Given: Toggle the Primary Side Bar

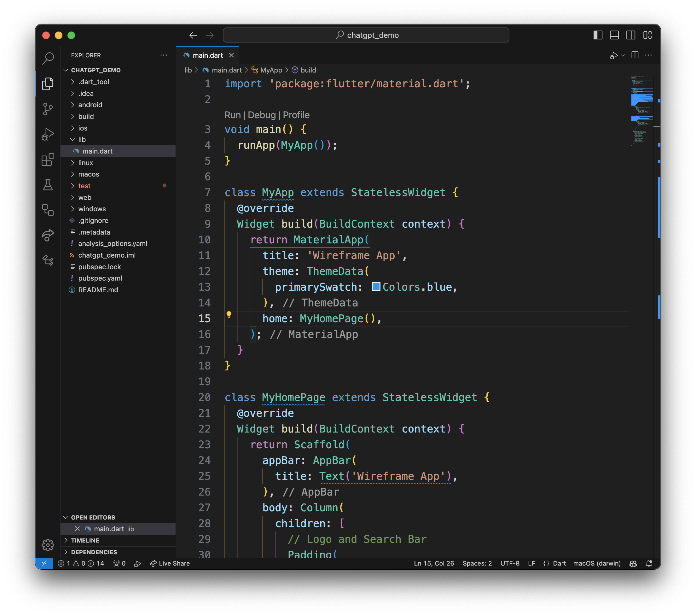Looking at the screenshot, I should pos(598,35).
